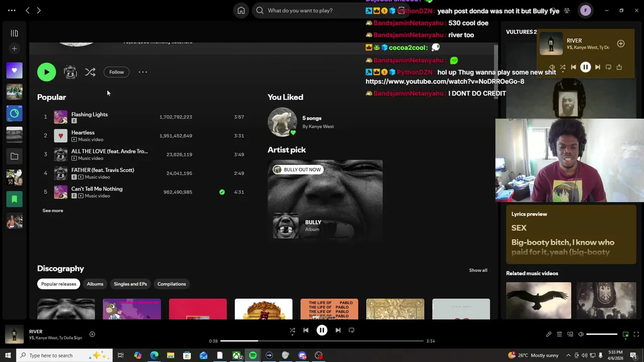Open the Spotify three-dot app menu

[12, 10]
